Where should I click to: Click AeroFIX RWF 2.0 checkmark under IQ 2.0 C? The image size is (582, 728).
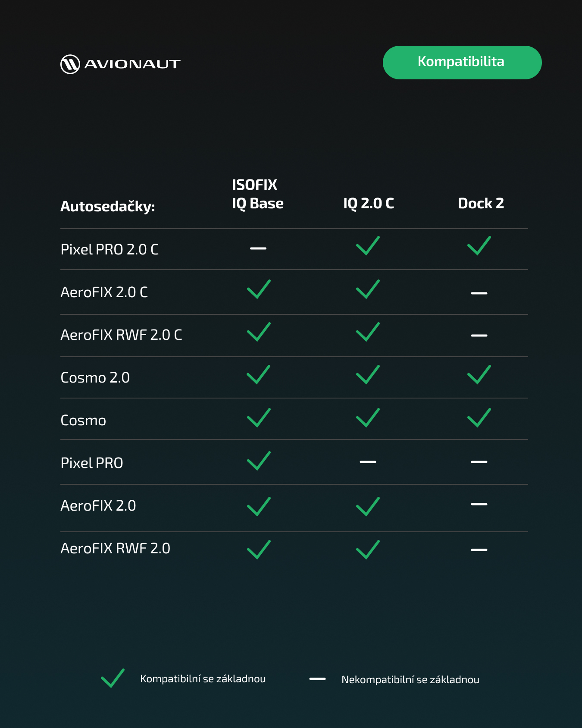[x=368, y=550]
